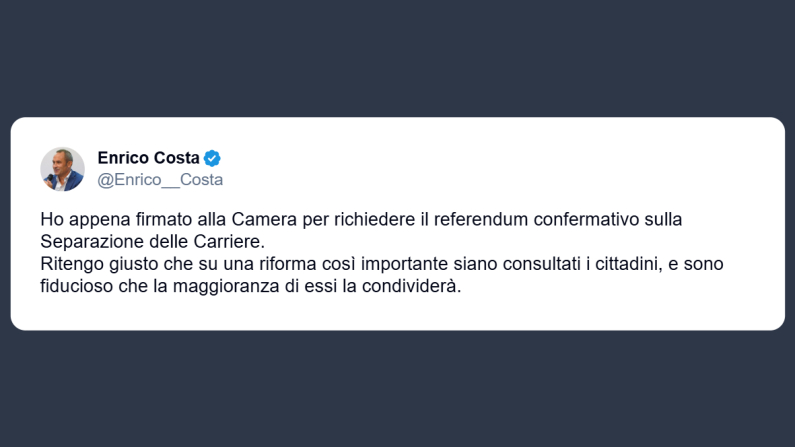Click the blue verified badge

212,158
